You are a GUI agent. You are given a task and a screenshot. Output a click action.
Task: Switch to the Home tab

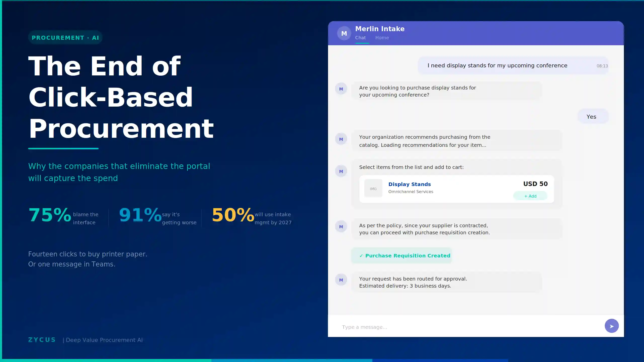click(382, 37)
